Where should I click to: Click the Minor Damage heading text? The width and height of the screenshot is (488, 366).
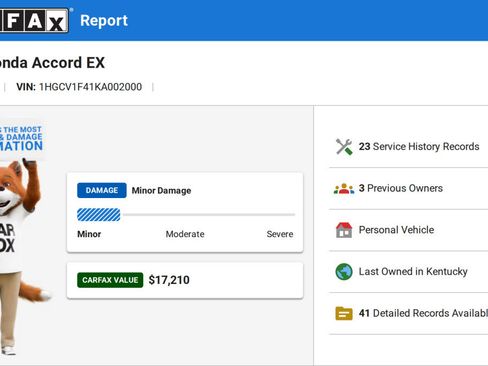(161, 191)
